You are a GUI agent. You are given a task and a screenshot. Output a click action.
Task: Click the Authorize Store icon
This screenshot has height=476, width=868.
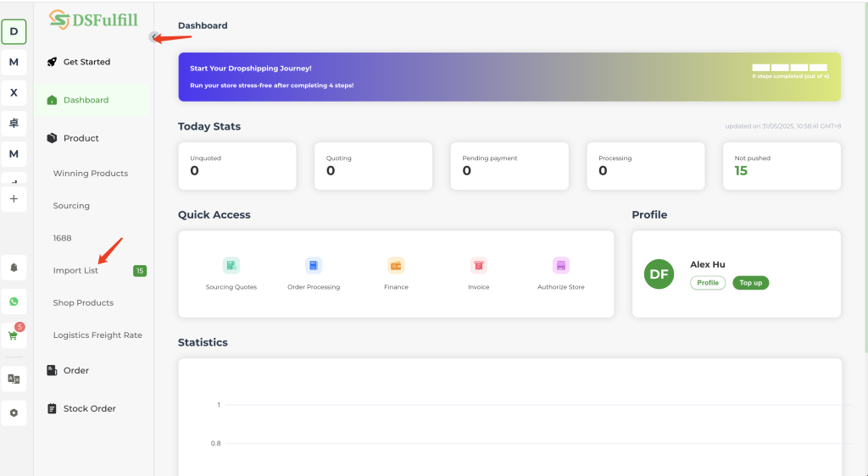pos(560,266)
